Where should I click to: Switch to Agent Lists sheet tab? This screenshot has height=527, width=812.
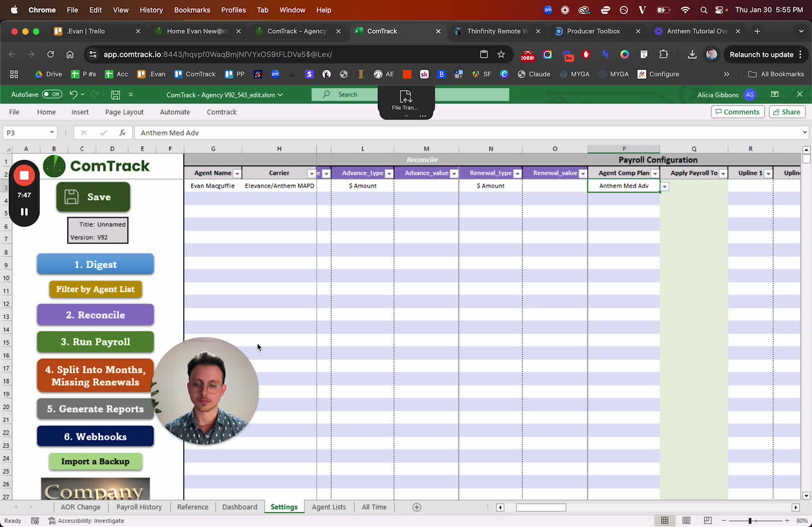329,507
